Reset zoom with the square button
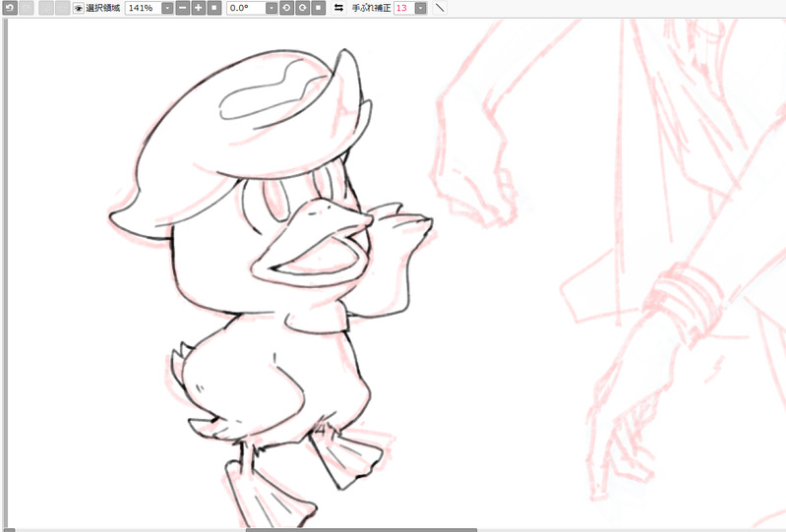786x532 pixels. 214,8
